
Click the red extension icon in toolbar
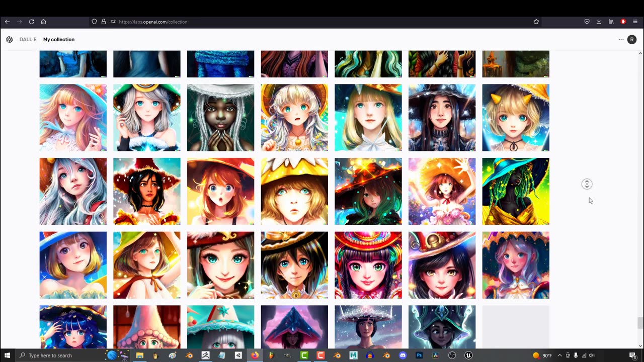point(623,22)
